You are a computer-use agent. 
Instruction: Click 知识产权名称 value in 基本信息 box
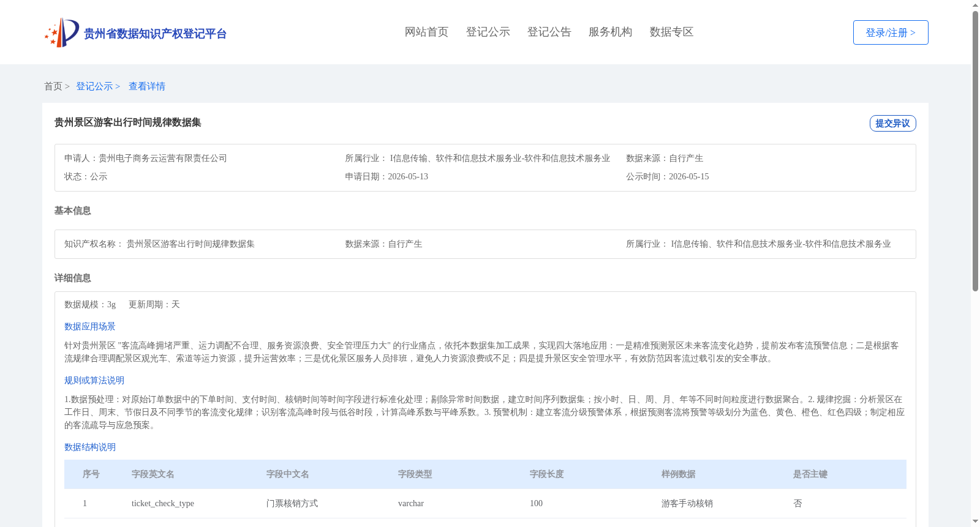pyautogui.click(x=190, y=244)
